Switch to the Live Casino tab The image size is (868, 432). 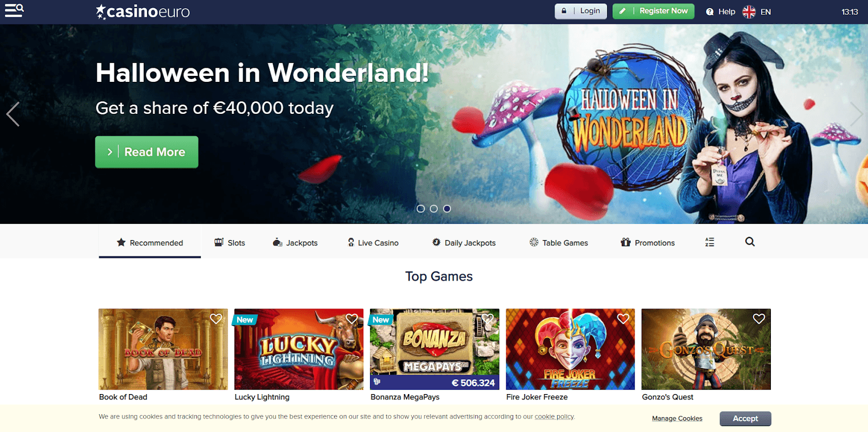tap(373, 242)
